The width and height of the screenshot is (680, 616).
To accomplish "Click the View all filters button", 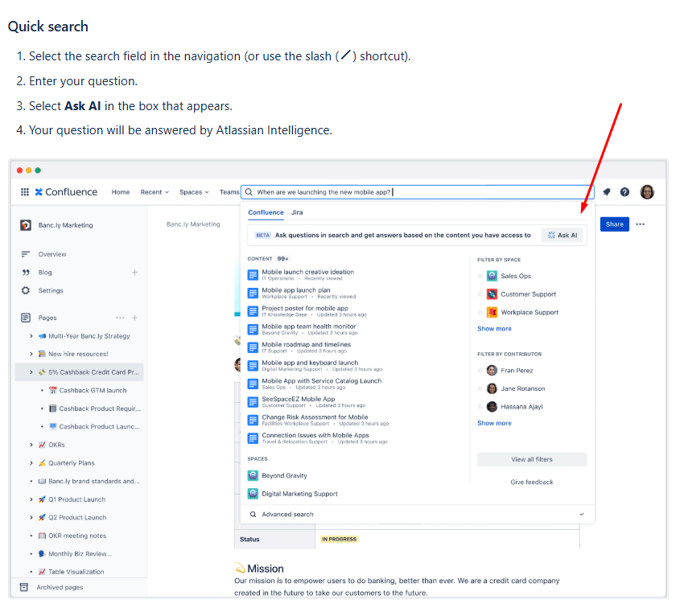I will (x=532, y=459).
